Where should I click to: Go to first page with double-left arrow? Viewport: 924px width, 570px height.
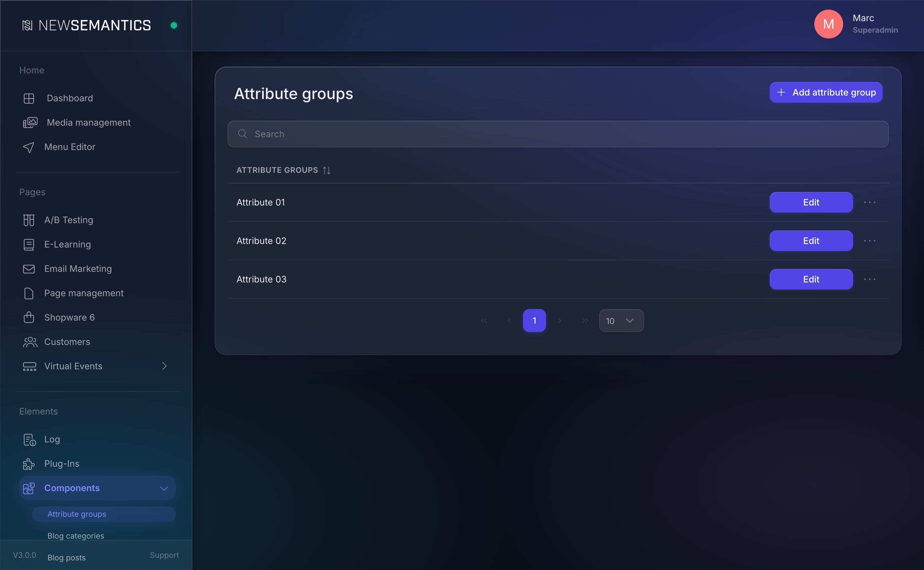pyautogui.click(x=484, y=321)
